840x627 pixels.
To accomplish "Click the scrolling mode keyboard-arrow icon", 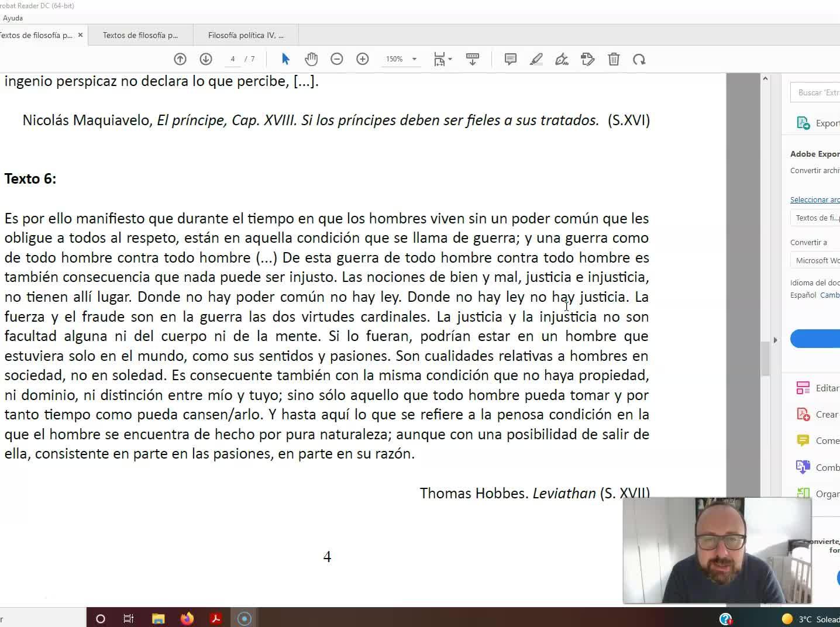I will [473, 59].
